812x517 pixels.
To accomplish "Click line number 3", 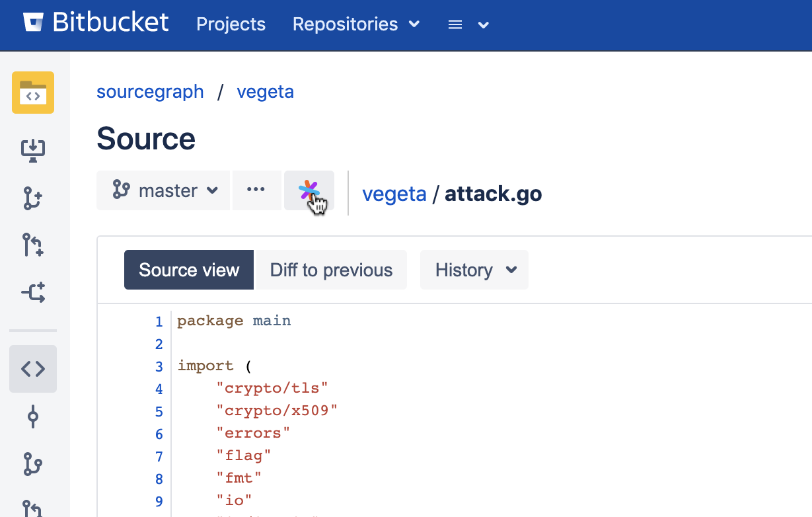I will [159, 367].
